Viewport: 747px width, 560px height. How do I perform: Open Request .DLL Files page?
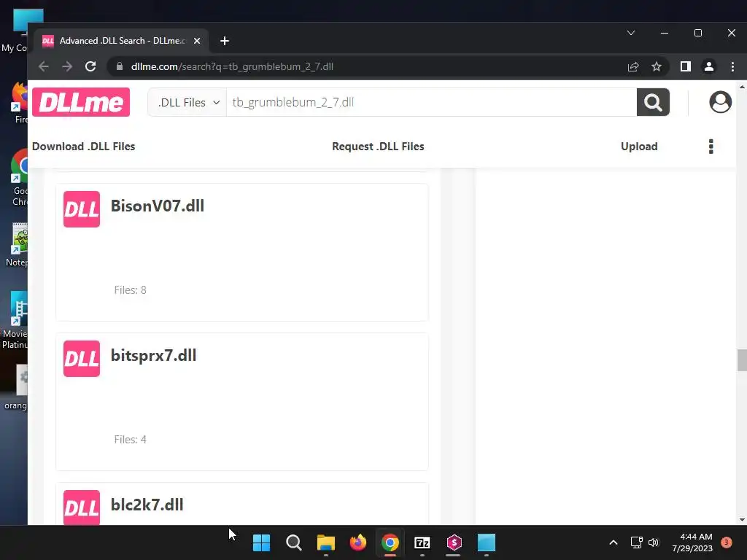(x=378, y=146)
